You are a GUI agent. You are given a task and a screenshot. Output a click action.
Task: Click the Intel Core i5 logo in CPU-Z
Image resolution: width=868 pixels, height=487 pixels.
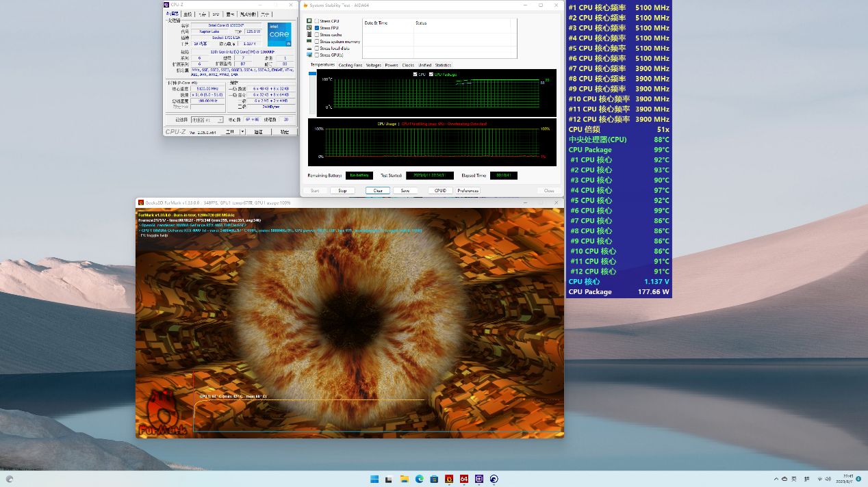[279, 34]
